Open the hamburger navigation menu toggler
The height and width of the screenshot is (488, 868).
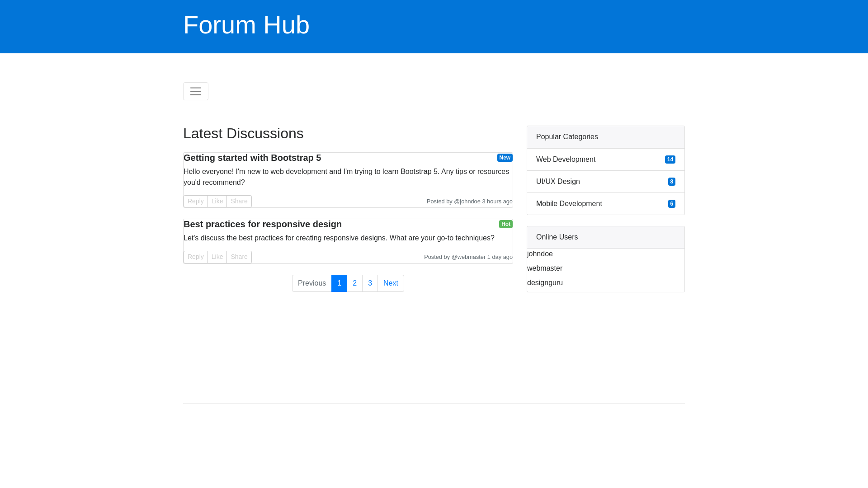click(x=195, y=91)
